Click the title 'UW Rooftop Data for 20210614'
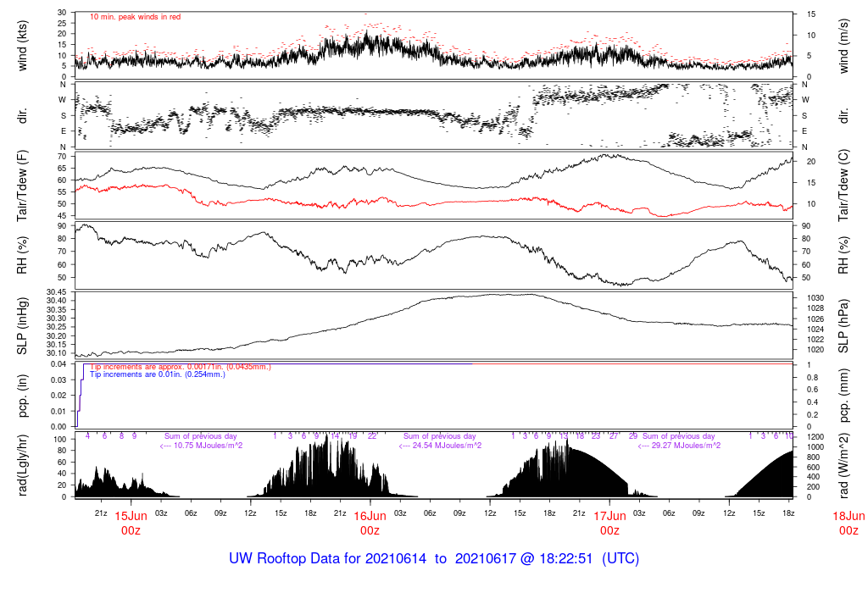Screen dimensions: 868x593 (x=327, y=559)
